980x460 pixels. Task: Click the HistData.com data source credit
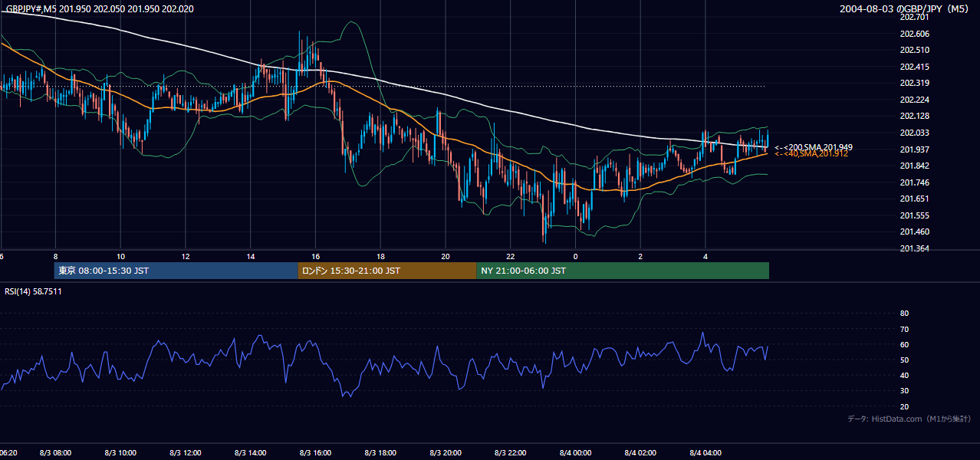point(909,419)
